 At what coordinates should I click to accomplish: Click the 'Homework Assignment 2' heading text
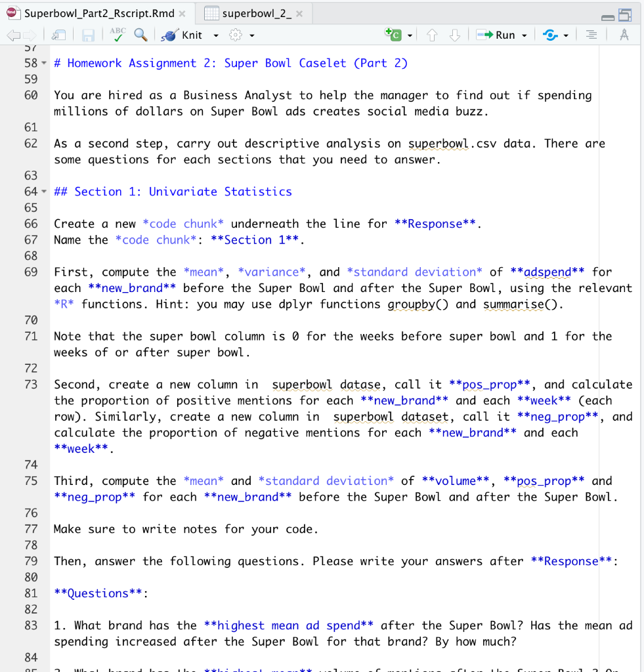point(230,63)
